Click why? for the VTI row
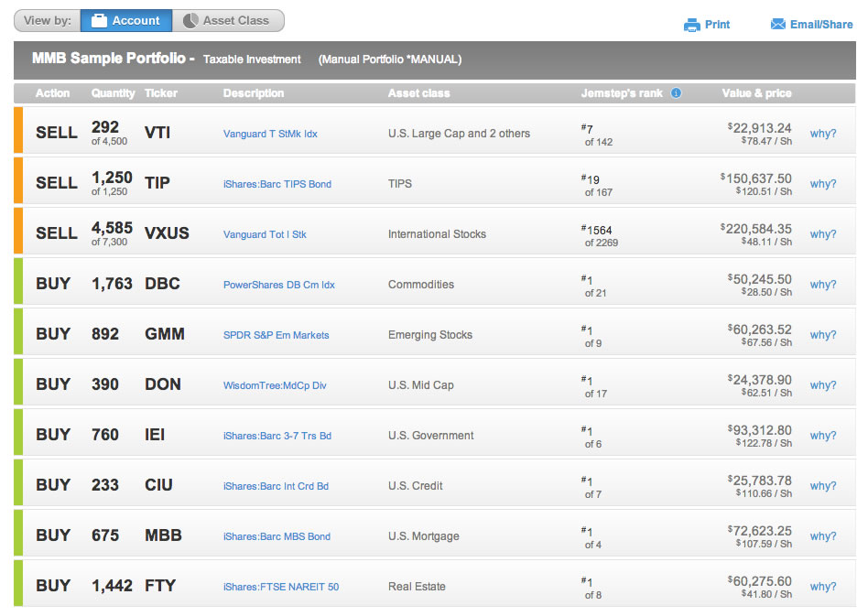868x616 pixels. [823, 134]
